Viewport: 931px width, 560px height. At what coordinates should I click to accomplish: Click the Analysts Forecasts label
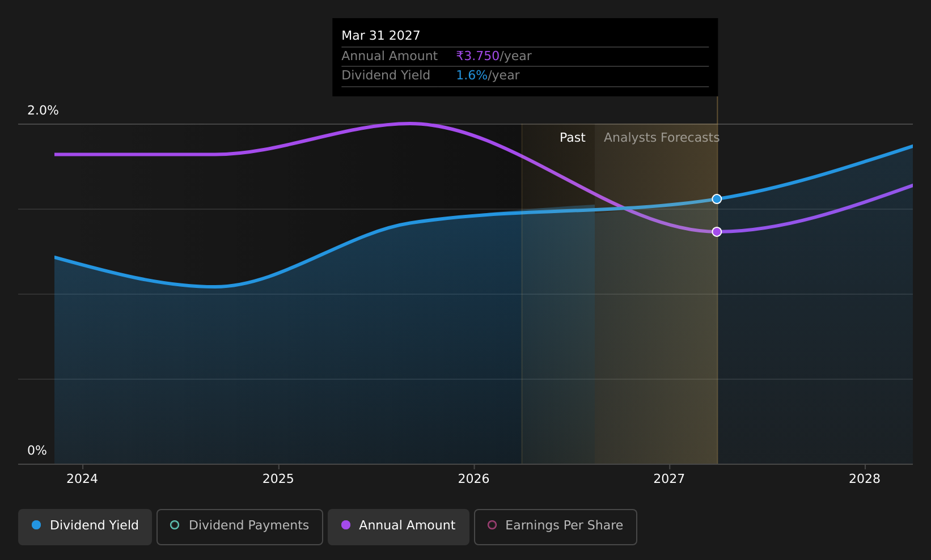click(662, 138)
